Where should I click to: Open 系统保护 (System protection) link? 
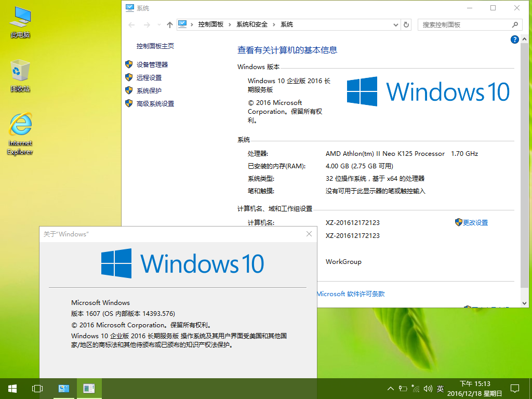pyautogui.click(x=149, y=90)
